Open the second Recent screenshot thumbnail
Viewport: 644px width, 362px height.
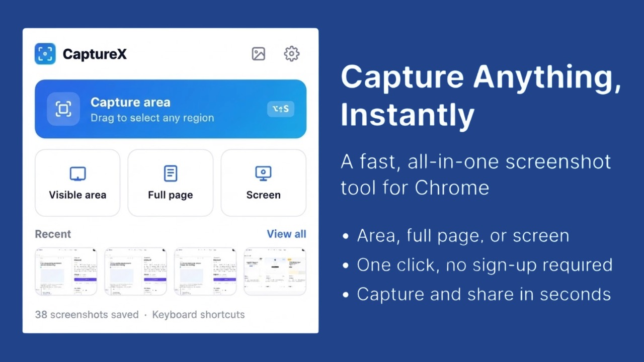pos(135,271)
